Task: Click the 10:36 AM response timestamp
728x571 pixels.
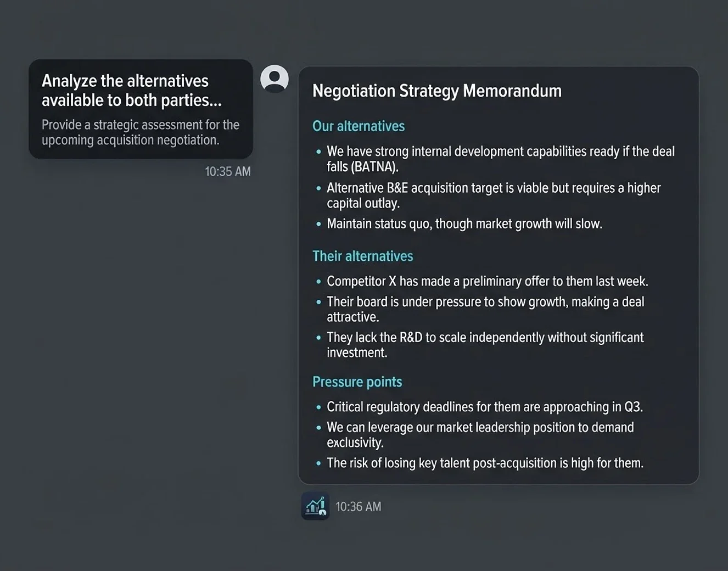Action: (x=359, y=506)
